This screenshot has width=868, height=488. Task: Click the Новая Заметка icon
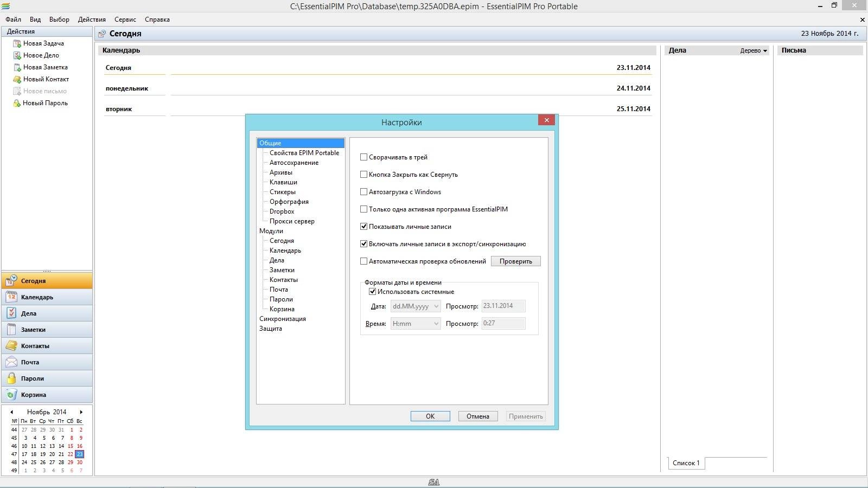17,67
